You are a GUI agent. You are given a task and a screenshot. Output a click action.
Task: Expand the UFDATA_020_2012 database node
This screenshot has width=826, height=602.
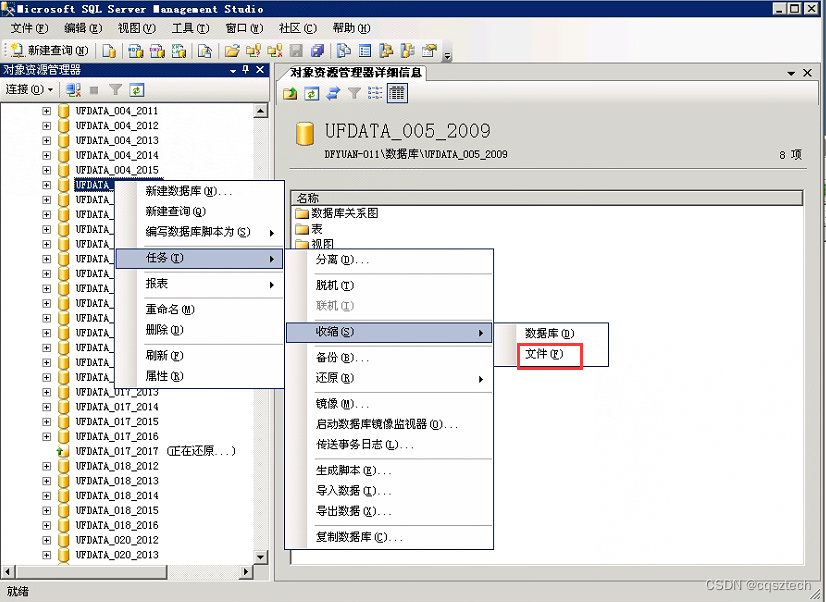pos(46,540)
